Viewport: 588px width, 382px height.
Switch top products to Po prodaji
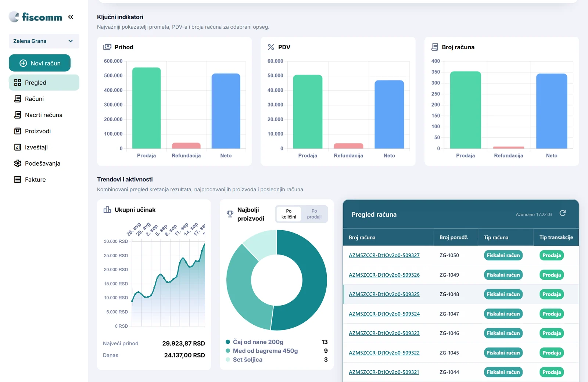pyautogui.click(x=314, y=214)
